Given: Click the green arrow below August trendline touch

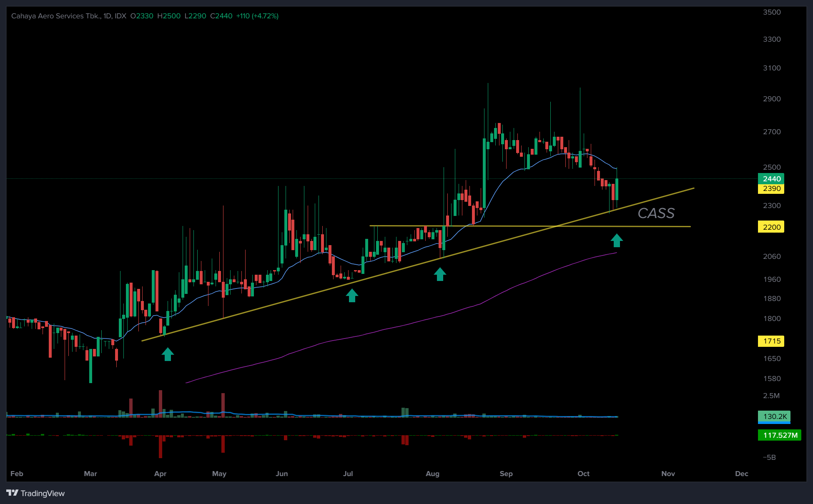Looking at the screenshot, I should [x=440, y=274].
